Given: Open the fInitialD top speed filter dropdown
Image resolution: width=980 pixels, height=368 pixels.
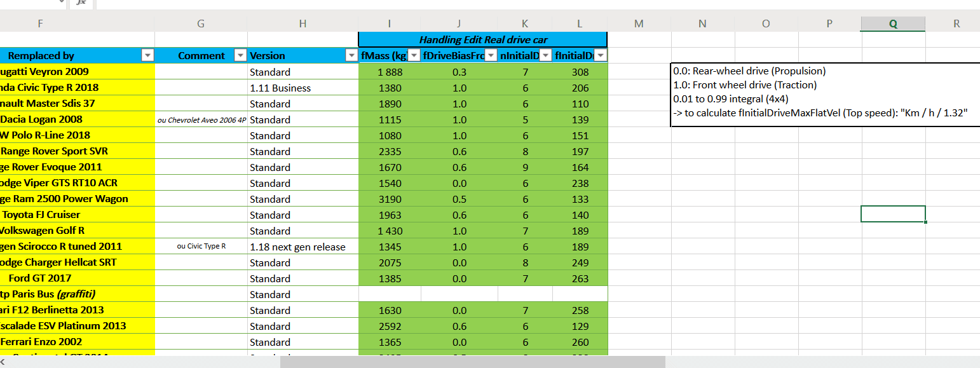Looking at the screenshot, I should coord(600,56).
